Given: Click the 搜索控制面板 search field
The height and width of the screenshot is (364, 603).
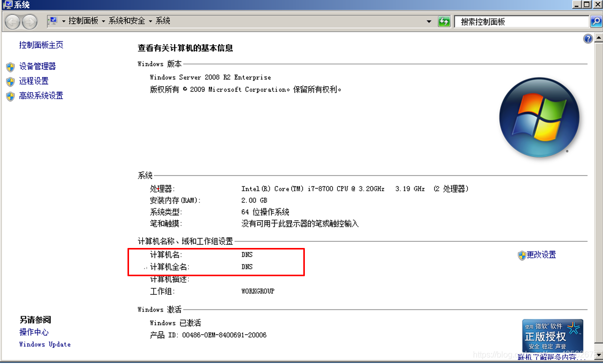Looking at the screenshot, I should coord(522,22).
